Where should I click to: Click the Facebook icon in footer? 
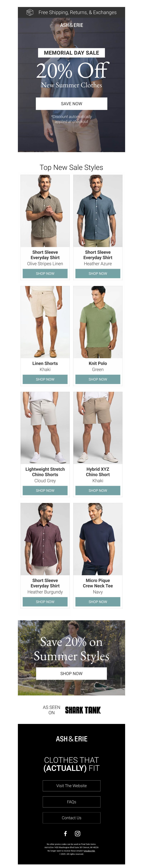65,834
